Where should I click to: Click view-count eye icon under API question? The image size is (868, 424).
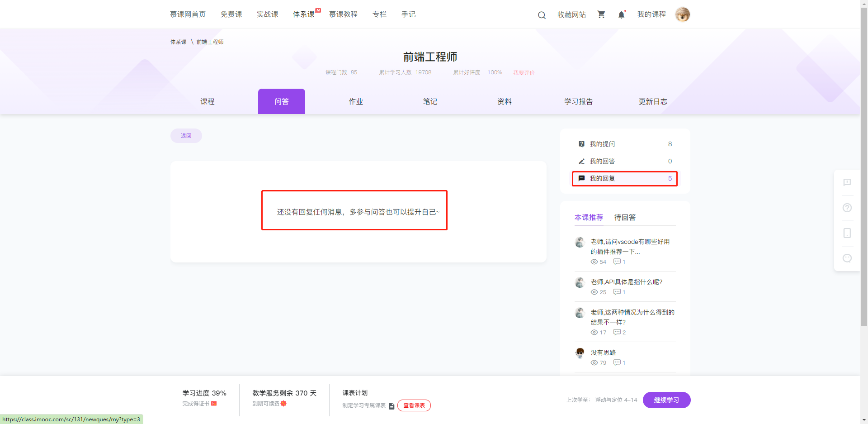[594, 292]
